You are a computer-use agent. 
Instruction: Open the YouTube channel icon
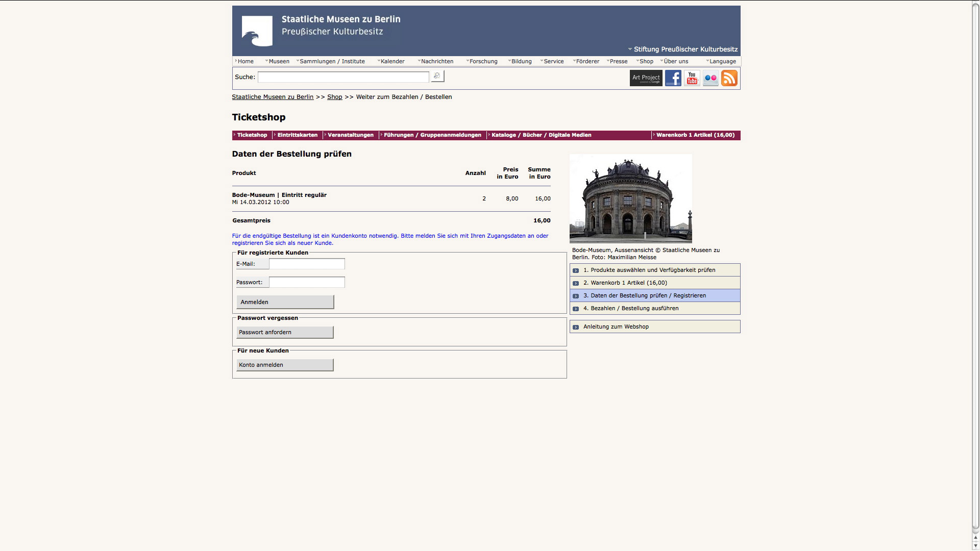[692, 78]
